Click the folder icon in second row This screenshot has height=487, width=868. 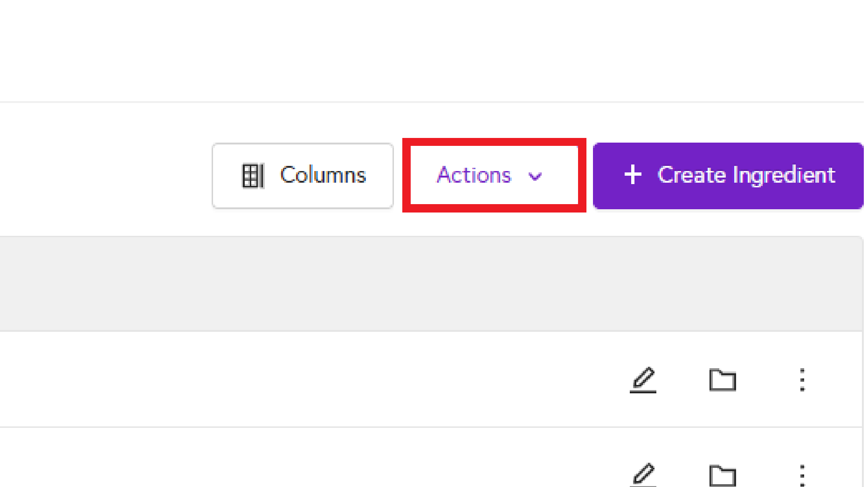coord(722,475)
